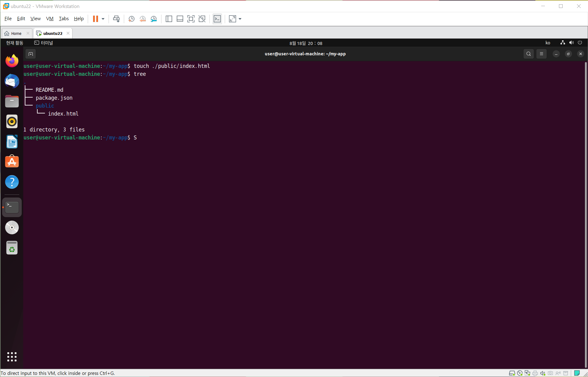588x377 pixels.
Task: Expand the stretch guest dropdown arrow
Action: [240, 19]
